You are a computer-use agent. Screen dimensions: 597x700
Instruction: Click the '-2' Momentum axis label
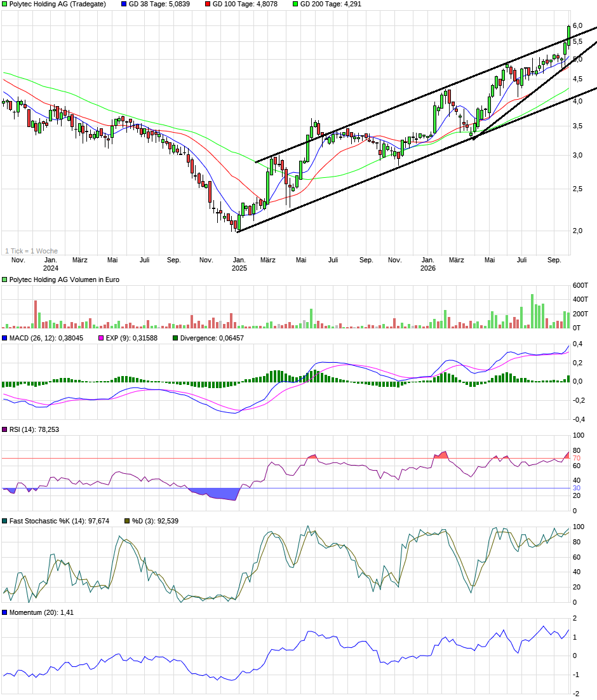(575, 694)
